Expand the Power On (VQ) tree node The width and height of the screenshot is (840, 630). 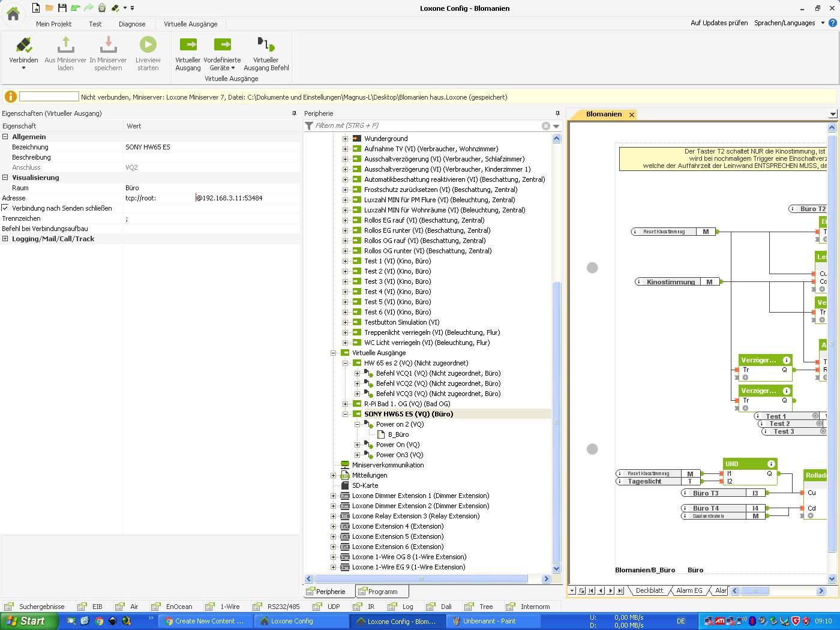click(357, 445)
